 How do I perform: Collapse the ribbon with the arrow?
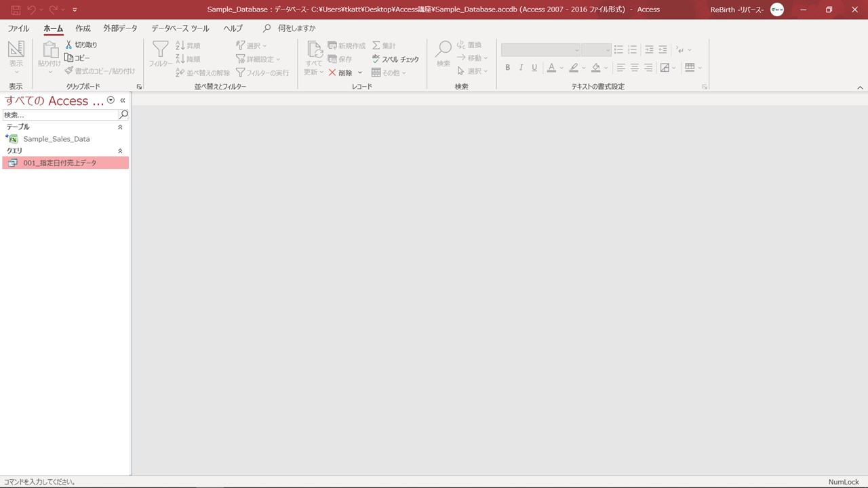(860, 87)
